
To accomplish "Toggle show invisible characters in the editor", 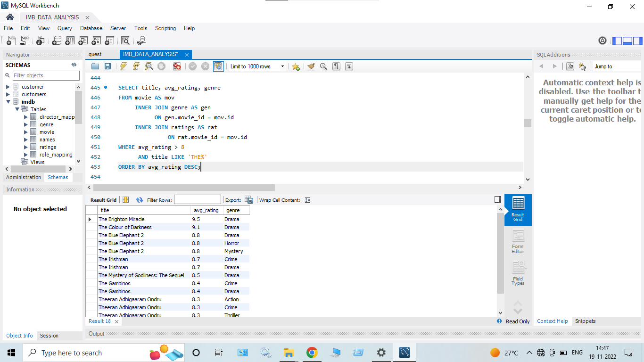I will pos(336,66).
